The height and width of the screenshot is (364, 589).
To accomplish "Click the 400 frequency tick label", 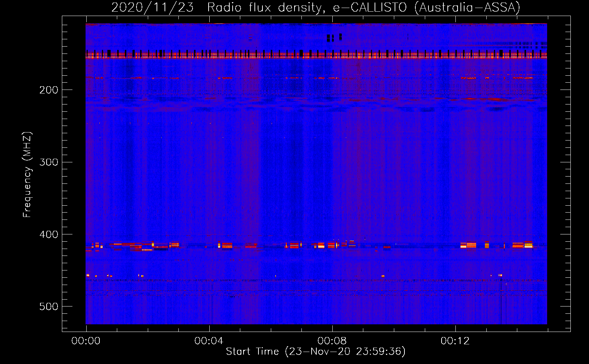I will click(x=49, y=234).
